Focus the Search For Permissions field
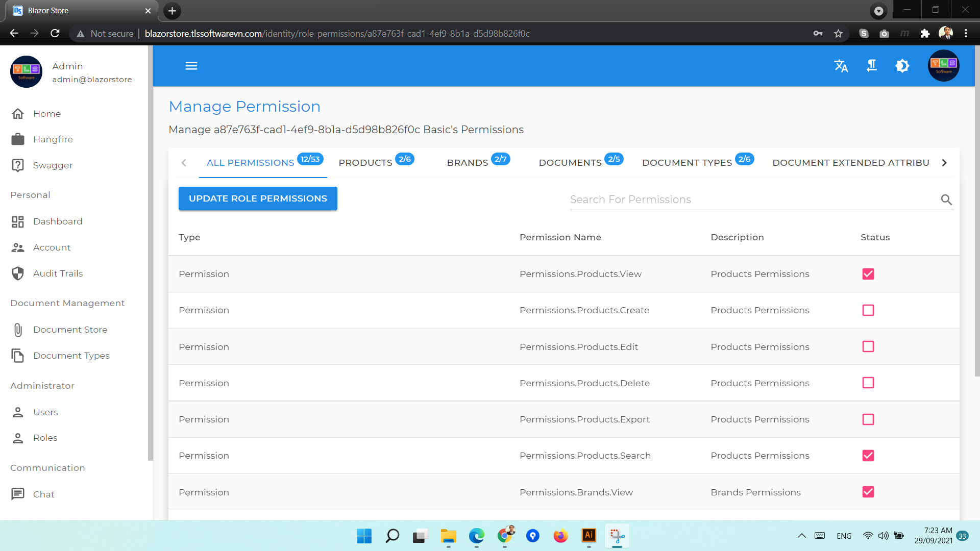The image size is (980, 551). (750, 199)
